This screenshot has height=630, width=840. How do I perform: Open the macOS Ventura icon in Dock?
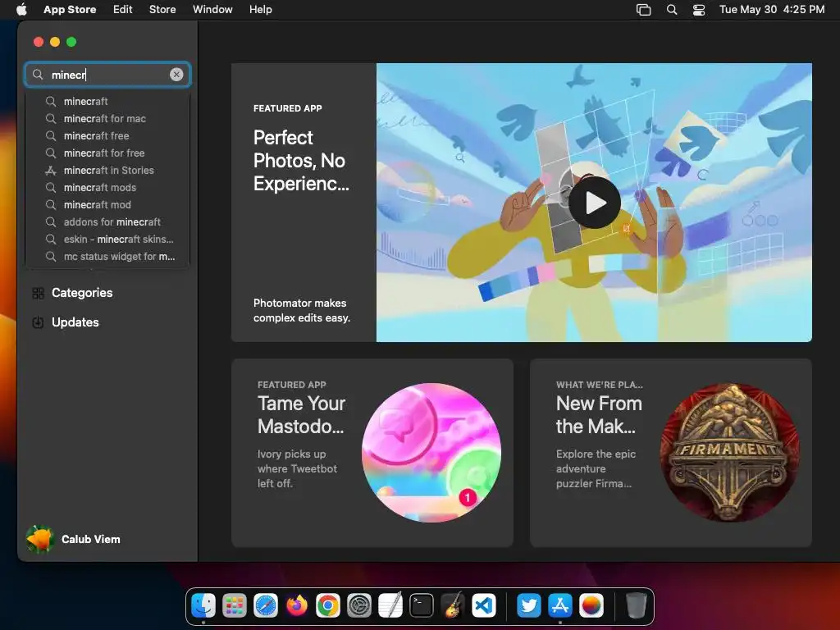coord(591,606)
